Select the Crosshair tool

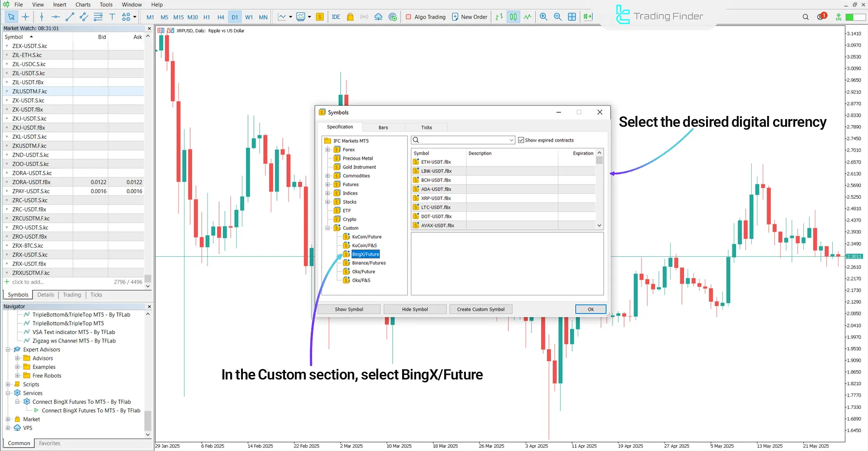pyautogui.click(x=25, y=17)
